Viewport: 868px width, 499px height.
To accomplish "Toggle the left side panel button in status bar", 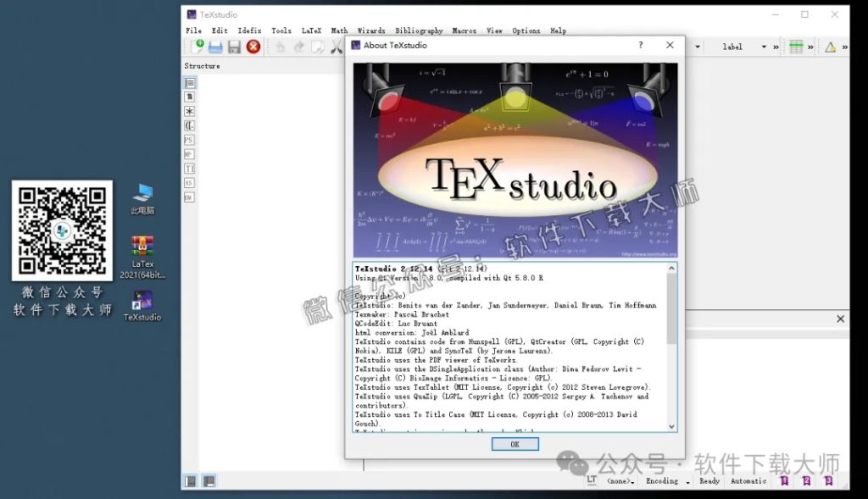I will tap(191, 481).
